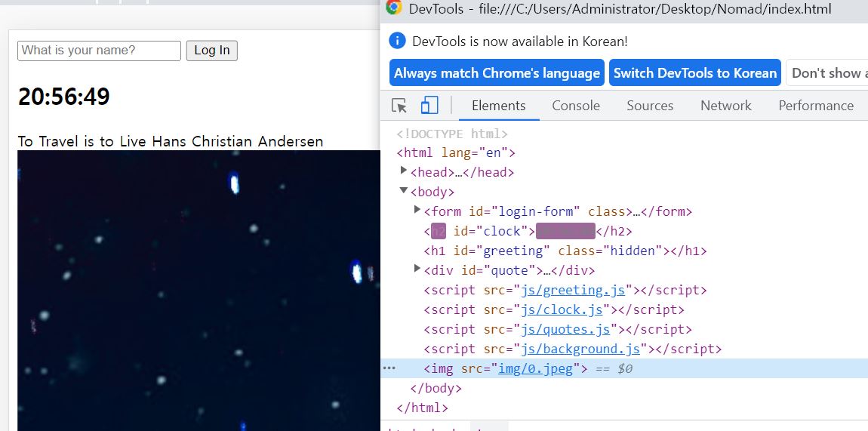
Task: Toggle the device toolbar icon
Action: [x=429, y=105]
